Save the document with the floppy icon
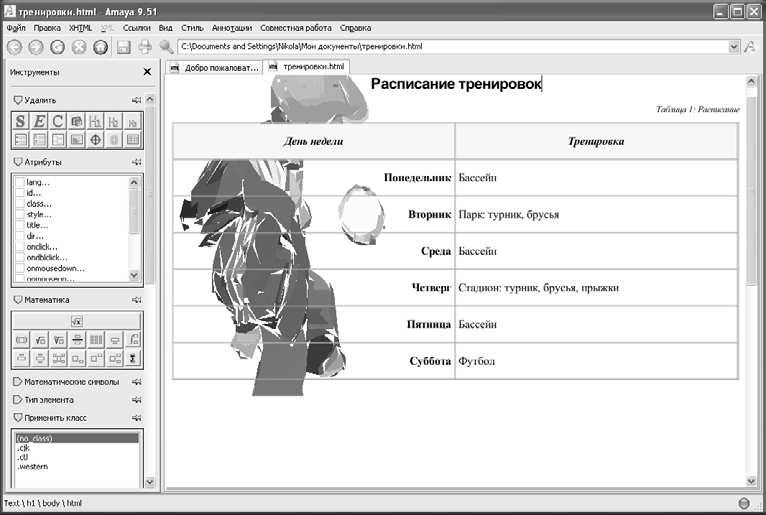The height and width of the screenshot is (515, 766). pos(124,47)
